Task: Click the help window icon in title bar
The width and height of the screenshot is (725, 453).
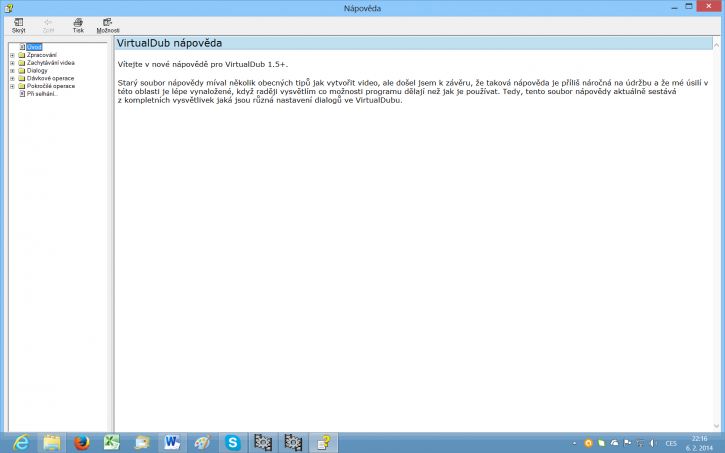Action: coord(8,8)
